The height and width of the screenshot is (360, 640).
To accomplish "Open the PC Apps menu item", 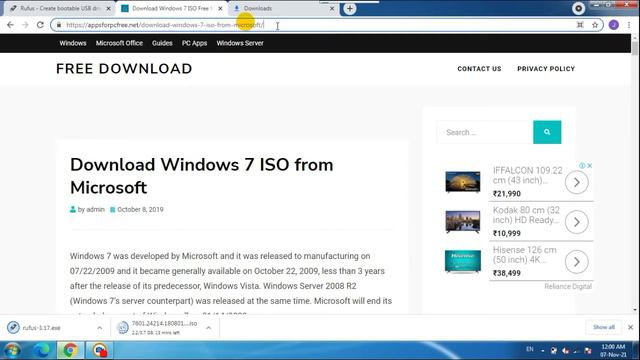I will (x=194, y=43).
